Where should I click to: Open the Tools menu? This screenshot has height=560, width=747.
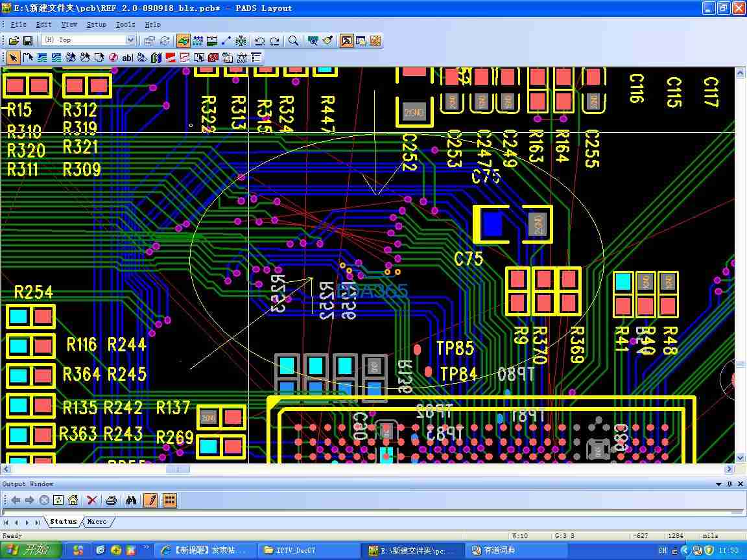[125, 24]
